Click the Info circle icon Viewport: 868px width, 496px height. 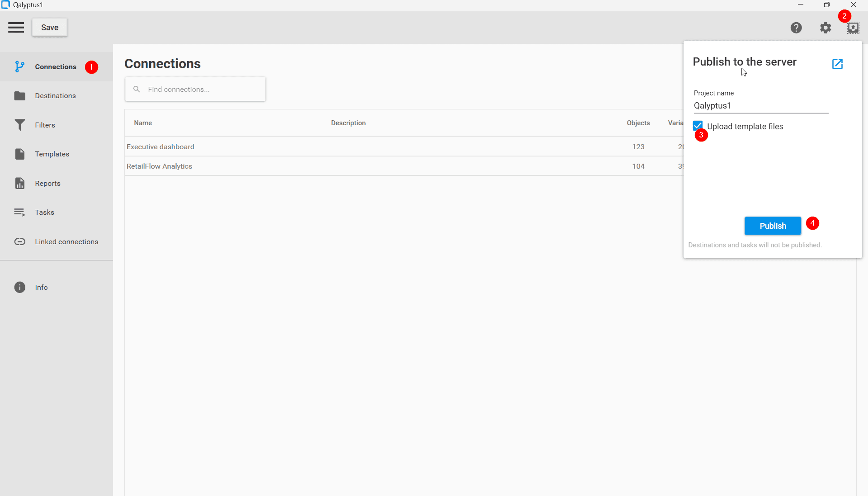point(19,288)
